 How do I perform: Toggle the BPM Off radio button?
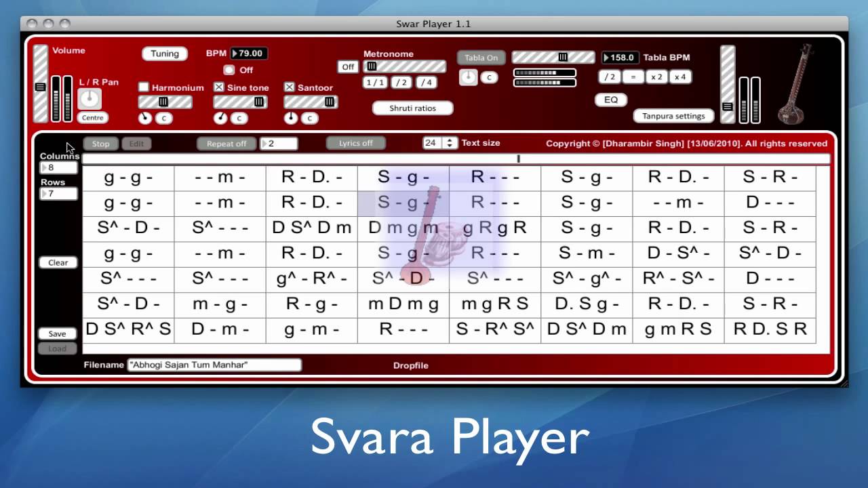[229, 70]
